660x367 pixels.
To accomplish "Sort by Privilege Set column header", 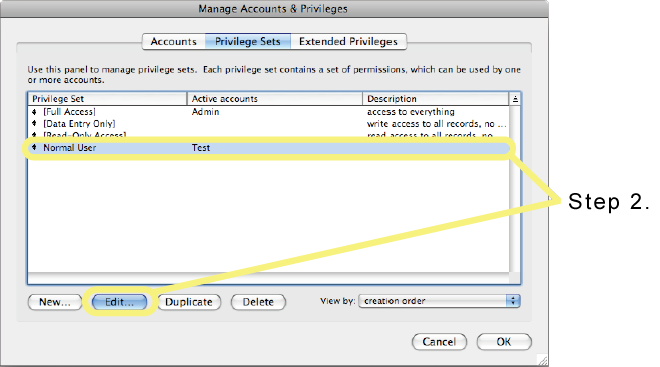I will pos(107,99).
